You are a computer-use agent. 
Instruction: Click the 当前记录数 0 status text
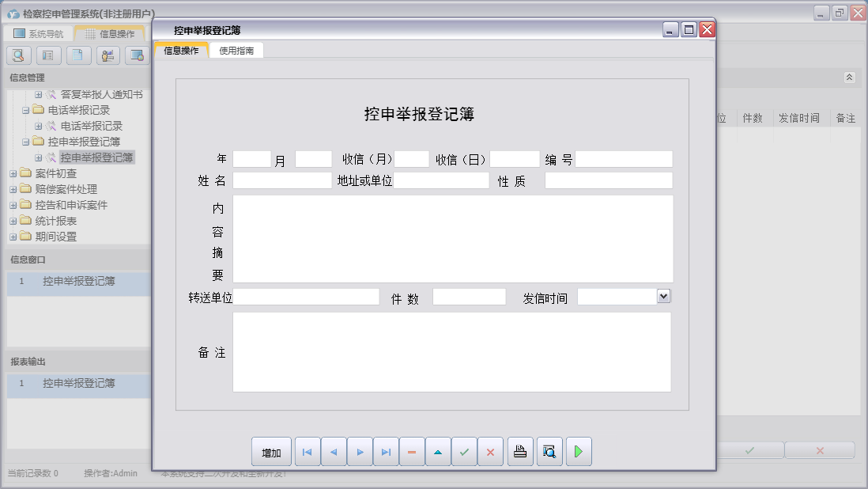coord(32,473)
